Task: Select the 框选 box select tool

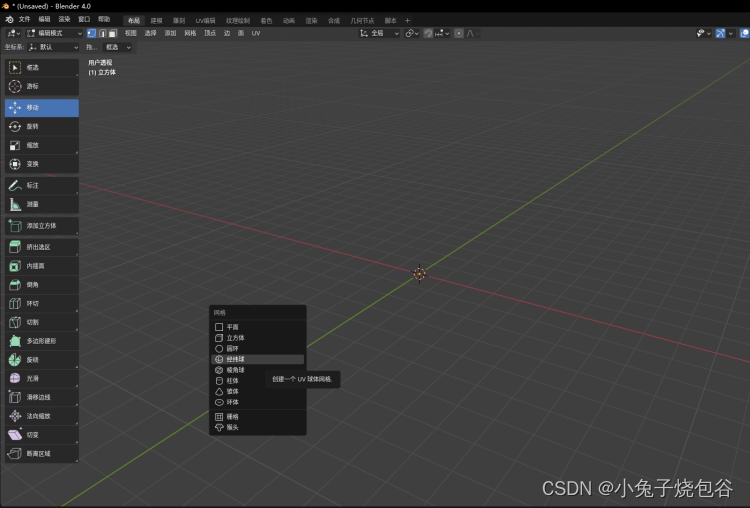Action: point(42,67)
